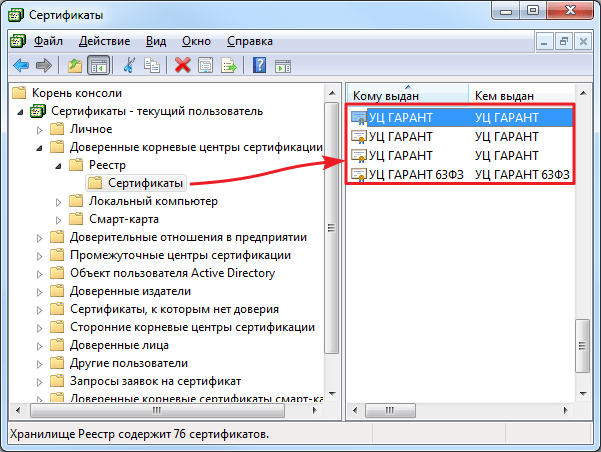This screenshot has height=452, width=601.
Task: Click the Properties toolbar icon
Action: pos(205,65)
